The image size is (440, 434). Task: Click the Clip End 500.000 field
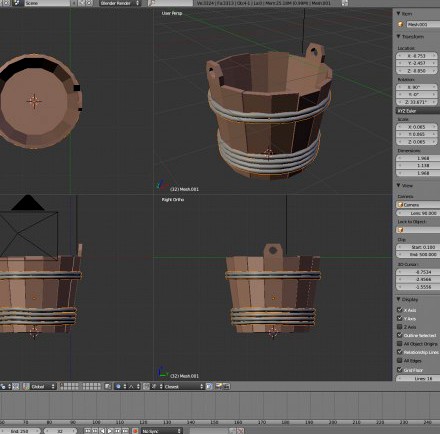pos(418,254)
